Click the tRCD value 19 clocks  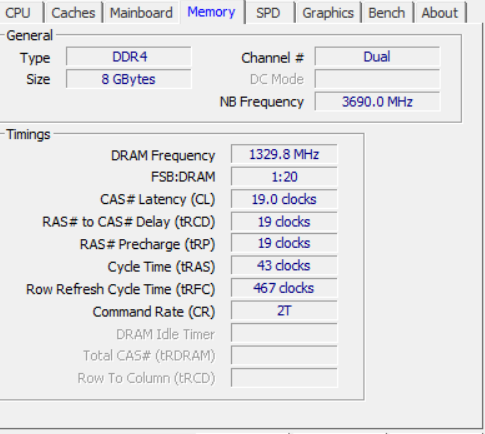284,222
